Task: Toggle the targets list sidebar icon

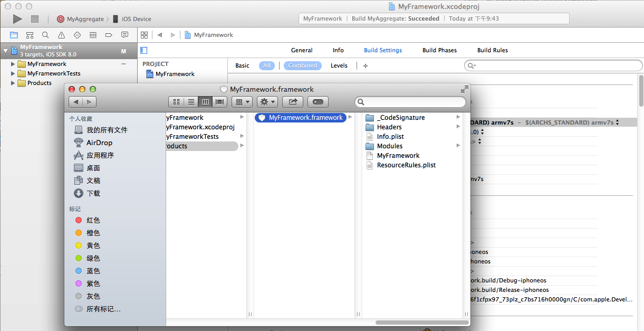Action: (x=144, y=50)
